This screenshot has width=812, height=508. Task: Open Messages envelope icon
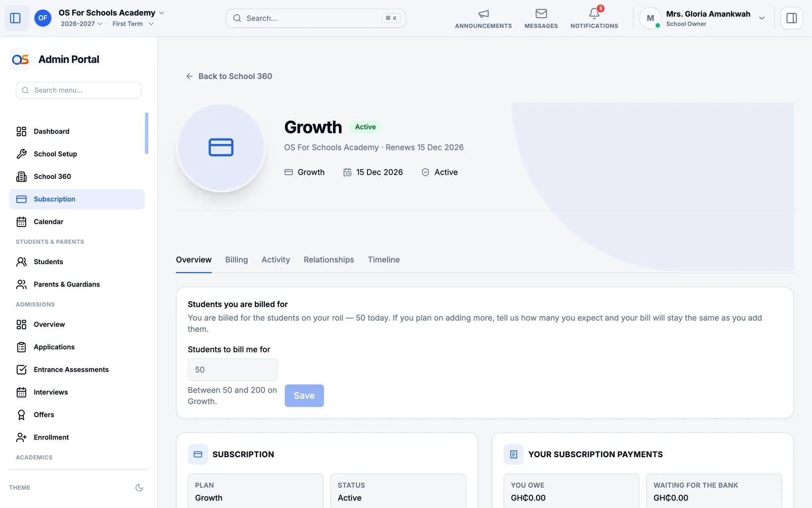pyautogui.click(x=541, y=14)
